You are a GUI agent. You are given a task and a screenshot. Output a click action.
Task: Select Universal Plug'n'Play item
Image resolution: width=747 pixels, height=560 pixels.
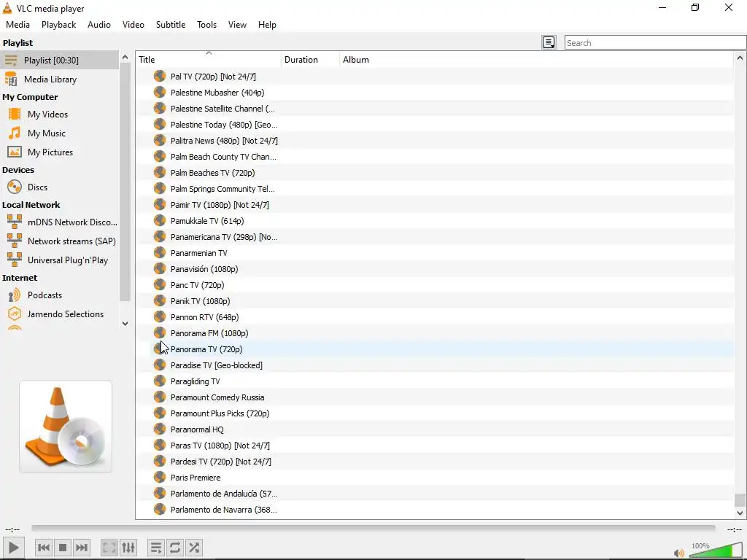(60, 260)
